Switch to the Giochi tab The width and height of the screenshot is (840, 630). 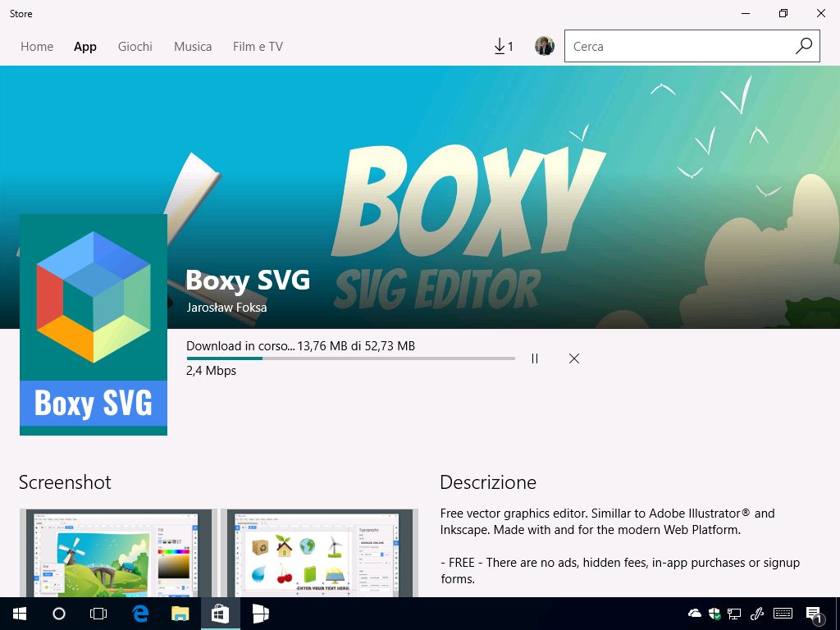pyautogui.click(x=135, y=47)
